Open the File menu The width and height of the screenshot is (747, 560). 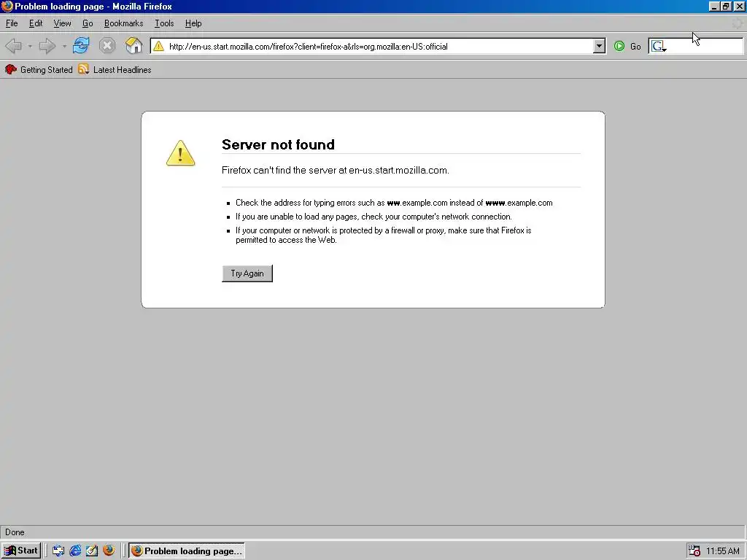[12, 23]
